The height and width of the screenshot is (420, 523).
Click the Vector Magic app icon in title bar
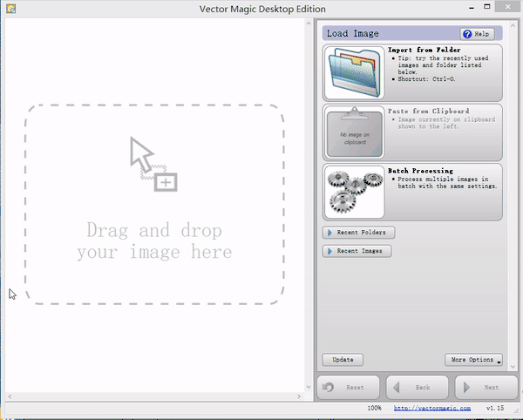(11, 9)
